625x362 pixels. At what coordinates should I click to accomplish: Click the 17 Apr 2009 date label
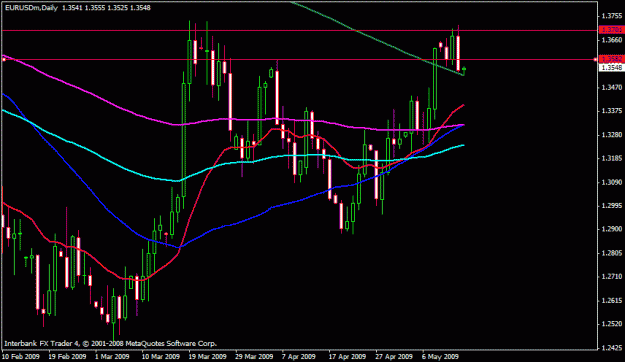[x=347, y=356]
